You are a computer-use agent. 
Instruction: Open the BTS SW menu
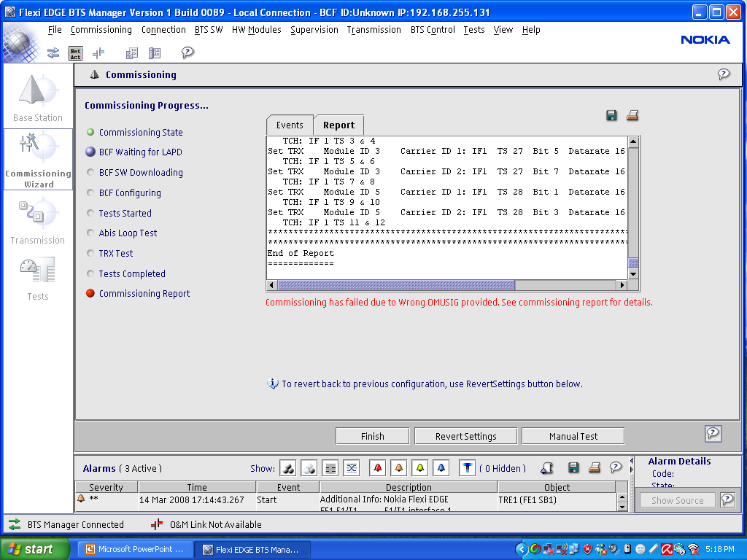point(209,30)
